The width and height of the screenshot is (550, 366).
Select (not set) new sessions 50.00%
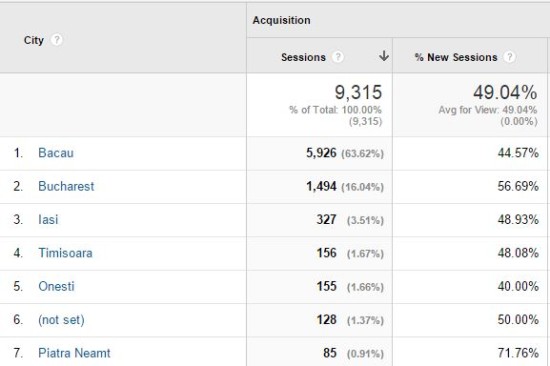[x=518, y=320]
